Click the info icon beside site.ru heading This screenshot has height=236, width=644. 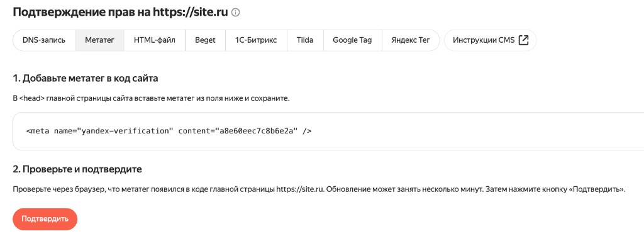click(236, 13)
